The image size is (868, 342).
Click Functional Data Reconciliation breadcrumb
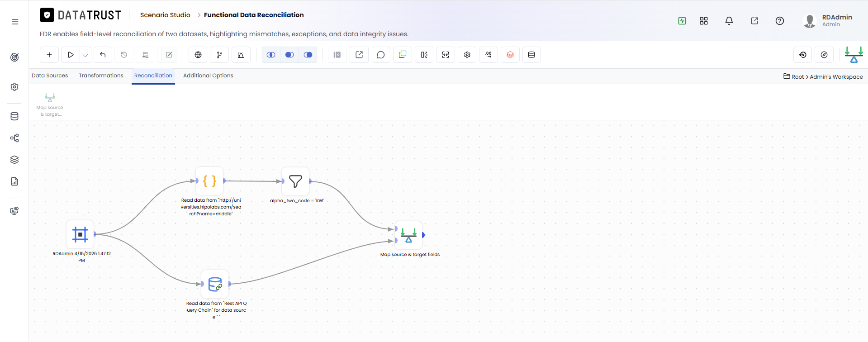[254, 15]
